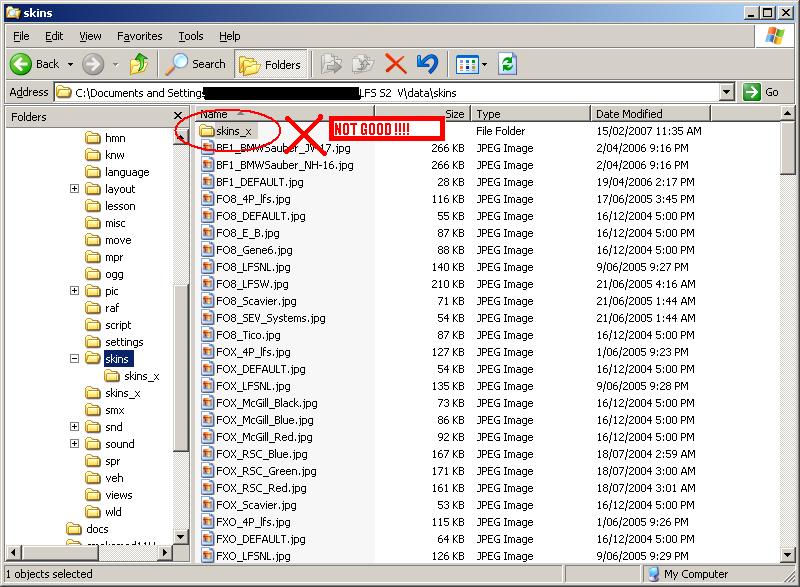This screenshot has height=587, width=800.
Task: Toggle the Folders pane button
Action: 271,64
